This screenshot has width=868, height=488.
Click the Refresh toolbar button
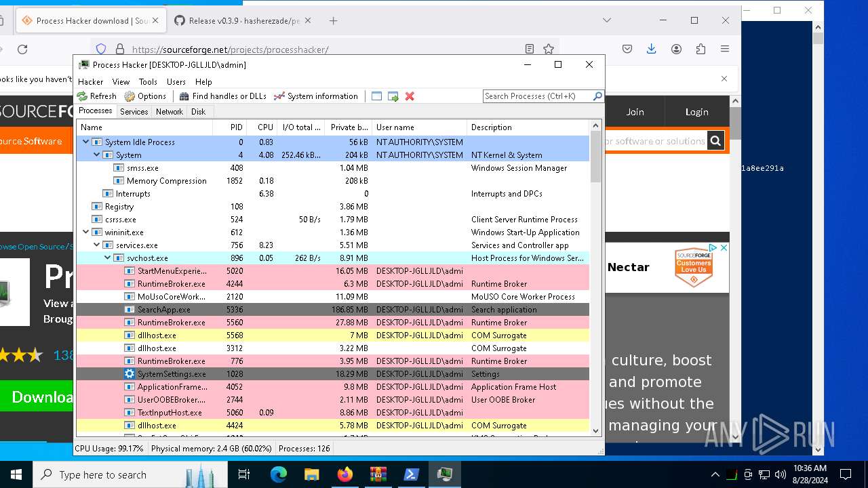(96, 96)
